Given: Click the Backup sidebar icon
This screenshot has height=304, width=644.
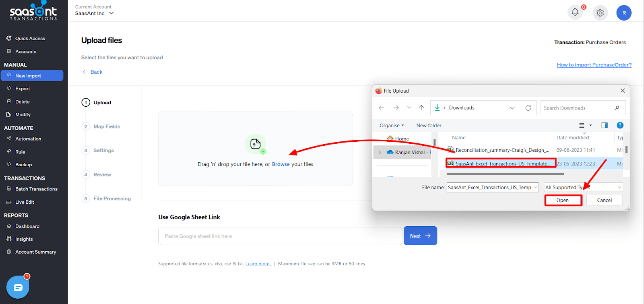Looking at the screenshot, I should tap(9, 164).
